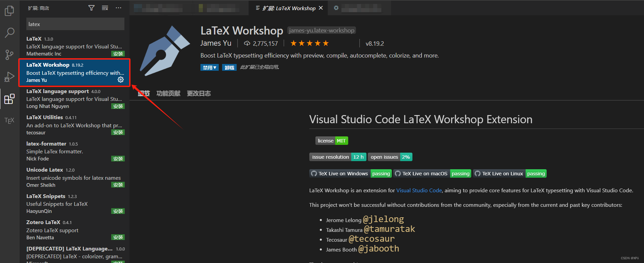Open TeX Live on macOS passing badge
This screenshot has height=263, width=644.
432,174
